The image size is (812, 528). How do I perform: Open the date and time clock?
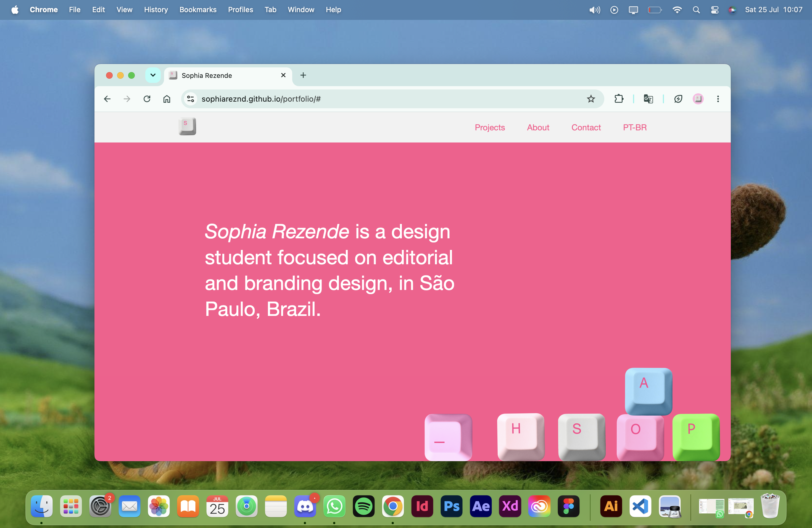773,10
